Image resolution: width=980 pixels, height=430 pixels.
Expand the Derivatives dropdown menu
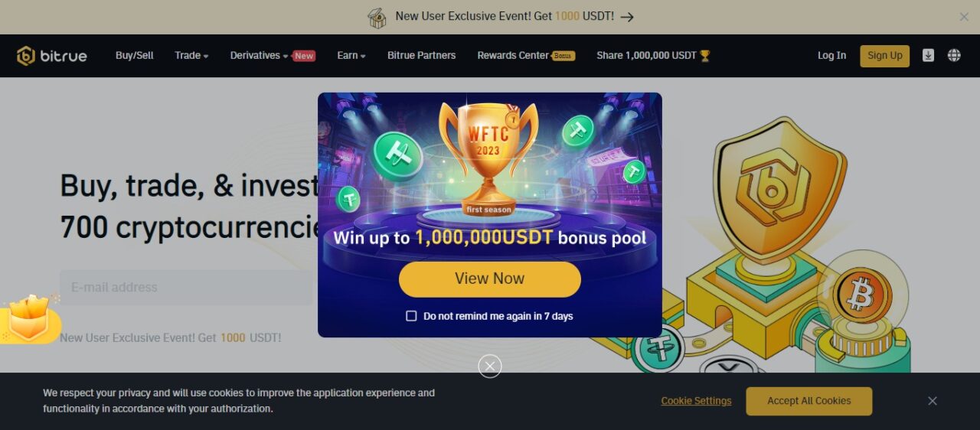(260, 55)
